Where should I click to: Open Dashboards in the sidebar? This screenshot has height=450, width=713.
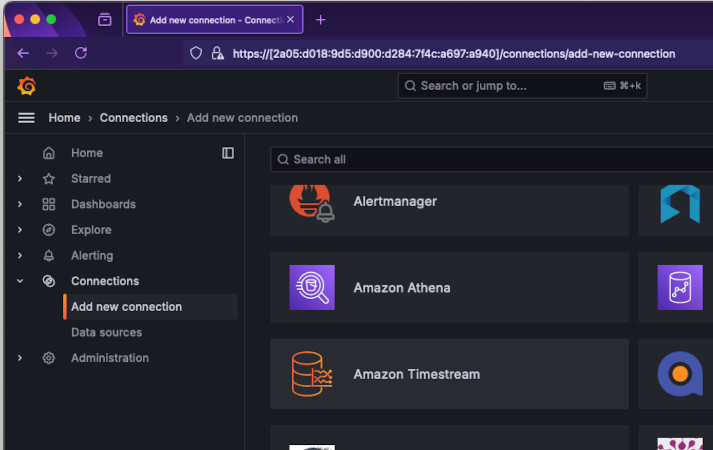click(103, 204)
